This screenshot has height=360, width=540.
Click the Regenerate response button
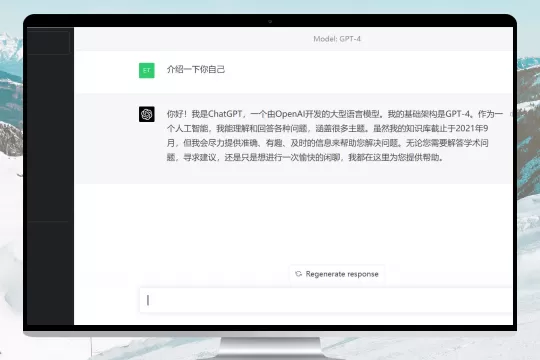pyautogui.click(x=336, y=274)
